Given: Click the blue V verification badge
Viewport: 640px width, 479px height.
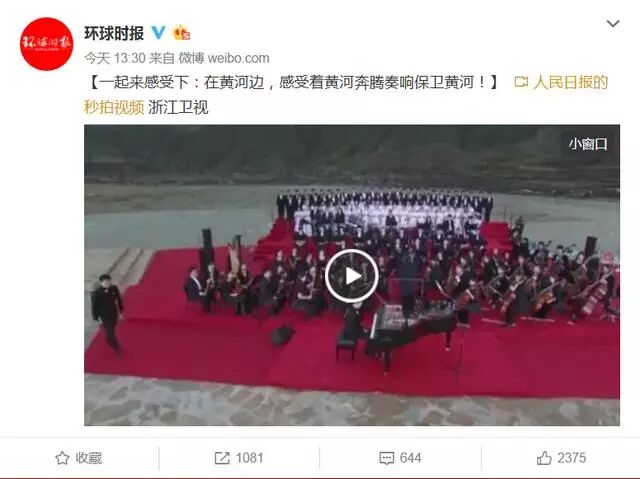Looking at the screenshot, I should click(158, 33).
